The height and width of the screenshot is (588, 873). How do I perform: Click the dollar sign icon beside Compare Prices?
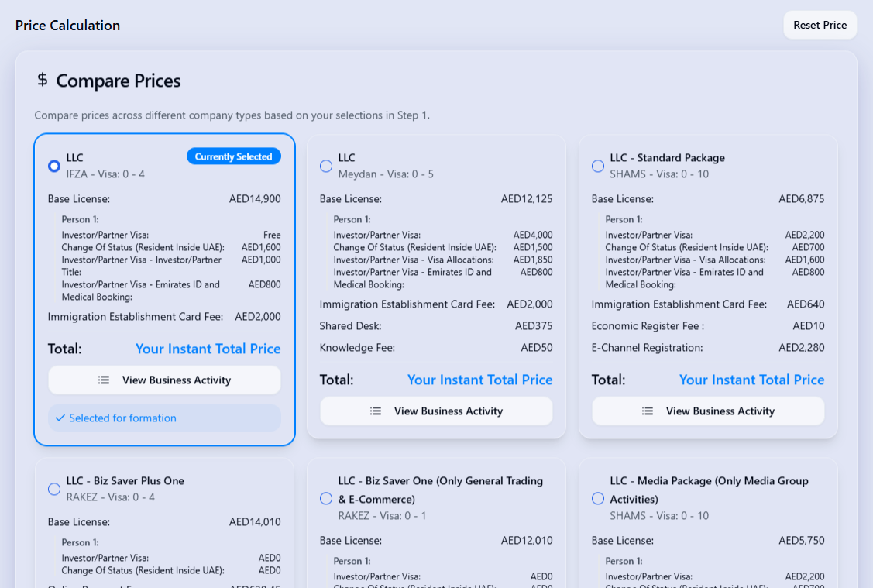tap(43, 80)
